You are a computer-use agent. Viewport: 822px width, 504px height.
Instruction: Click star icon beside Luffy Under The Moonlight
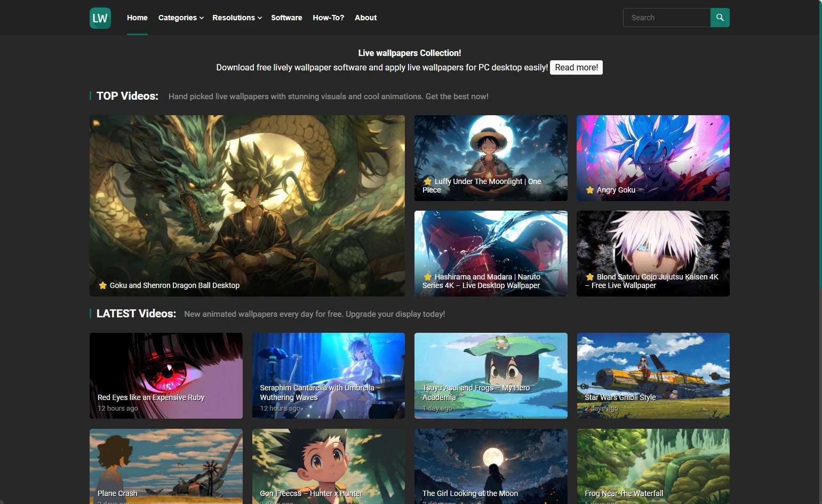point(428,181)
